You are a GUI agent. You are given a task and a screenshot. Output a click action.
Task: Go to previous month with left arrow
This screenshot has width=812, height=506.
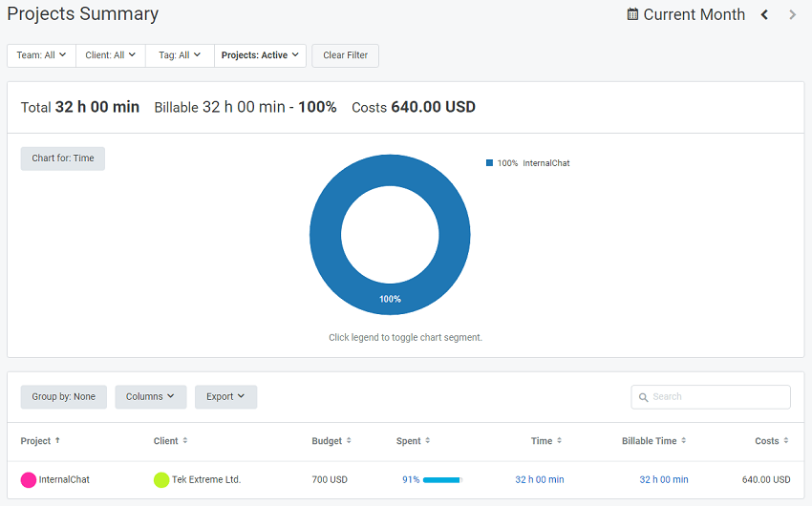pos(764,14)
